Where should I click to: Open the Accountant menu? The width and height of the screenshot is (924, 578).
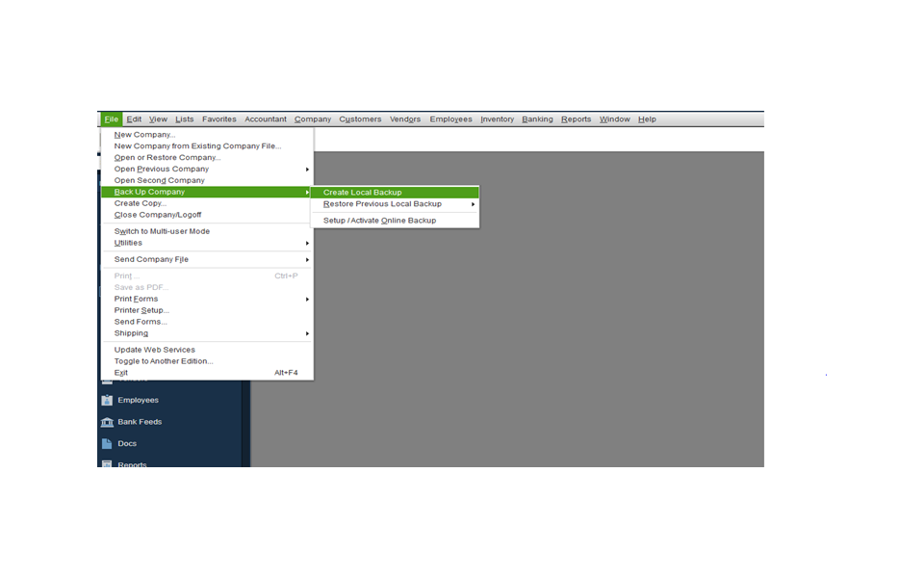point(266,119)
